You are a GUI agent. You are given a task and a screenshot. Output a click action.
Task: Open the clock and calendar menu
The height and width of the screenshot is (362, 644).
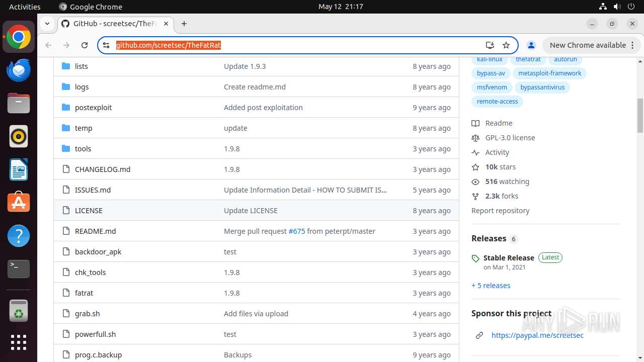coord(341,7)
